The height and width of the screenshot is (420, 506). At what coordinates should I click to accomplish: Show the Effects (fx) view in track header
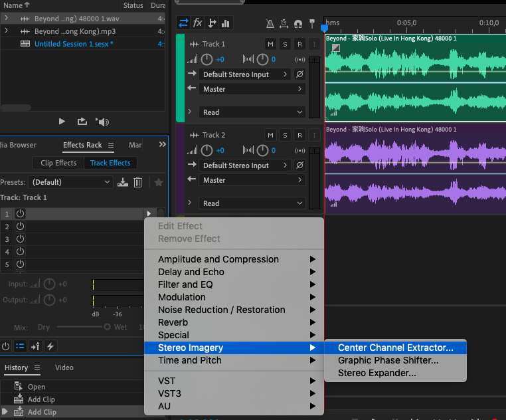click(197, 23)
